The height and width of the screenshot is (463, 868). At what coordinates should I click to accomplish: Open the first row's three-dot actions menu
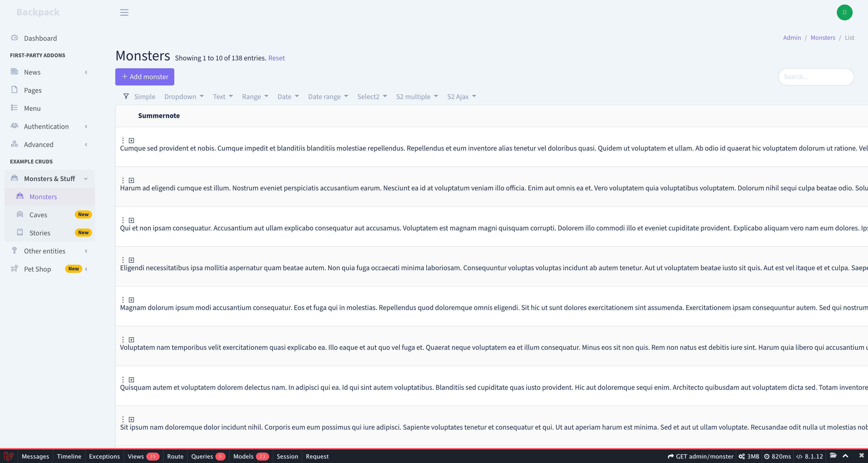click(123, 140)
